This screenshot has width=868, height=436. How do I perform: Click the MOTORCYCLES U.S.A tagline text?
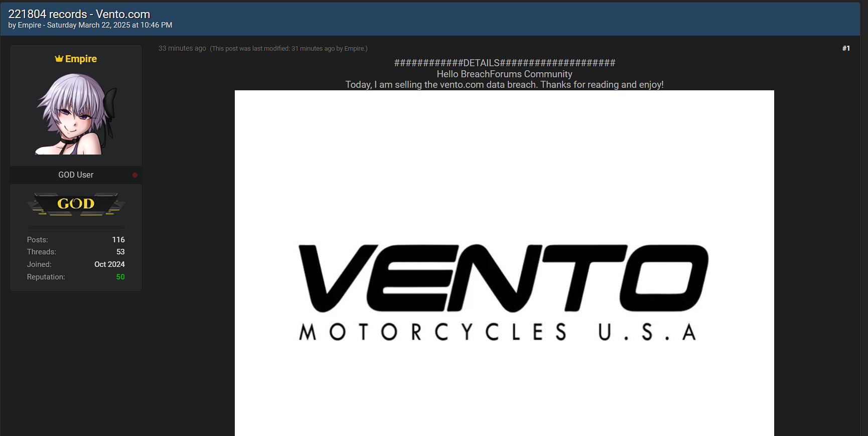pyautogui.click(x=497, y=332)
